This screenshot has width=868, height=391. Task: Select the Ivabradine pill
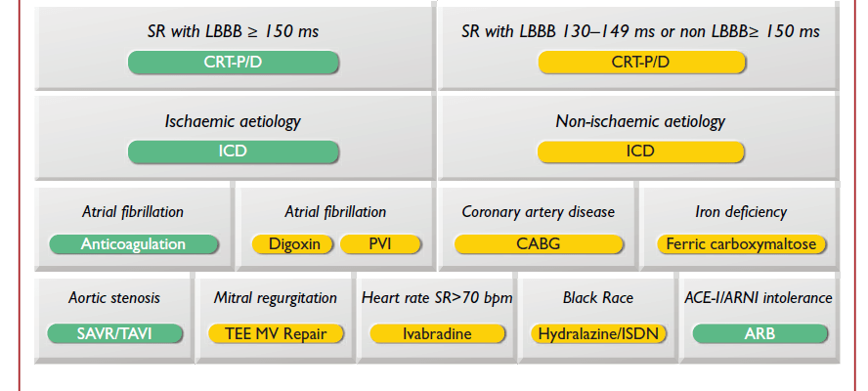pos(437,333)
